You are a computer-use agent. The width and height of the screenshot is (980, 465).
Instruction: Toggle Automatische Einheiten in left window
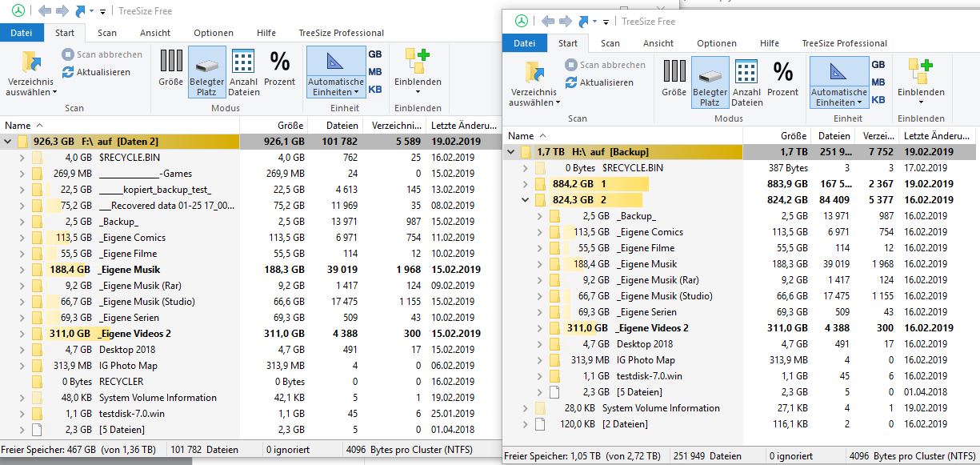(335, 72)
